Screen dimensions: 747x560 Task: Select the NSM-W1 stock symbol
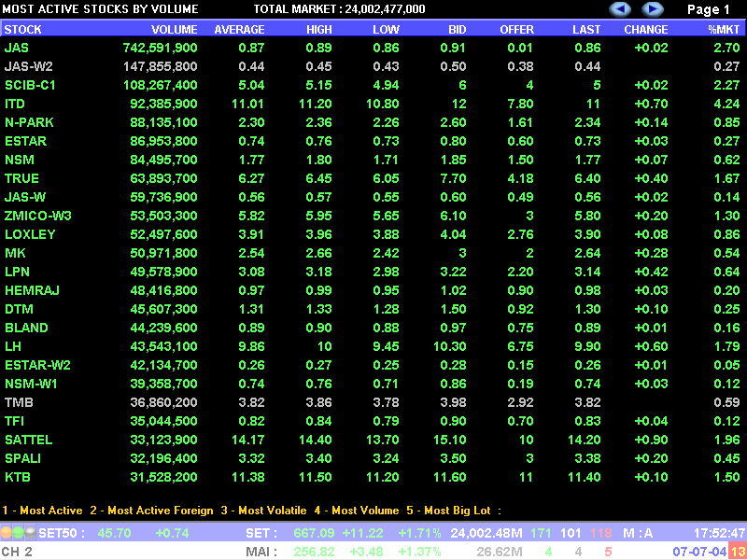[x=31, y=384]
